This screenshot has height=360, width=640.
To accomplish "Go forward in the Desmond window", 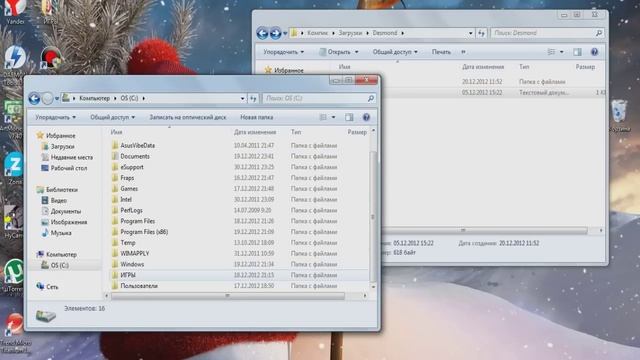I will [276, 33].
